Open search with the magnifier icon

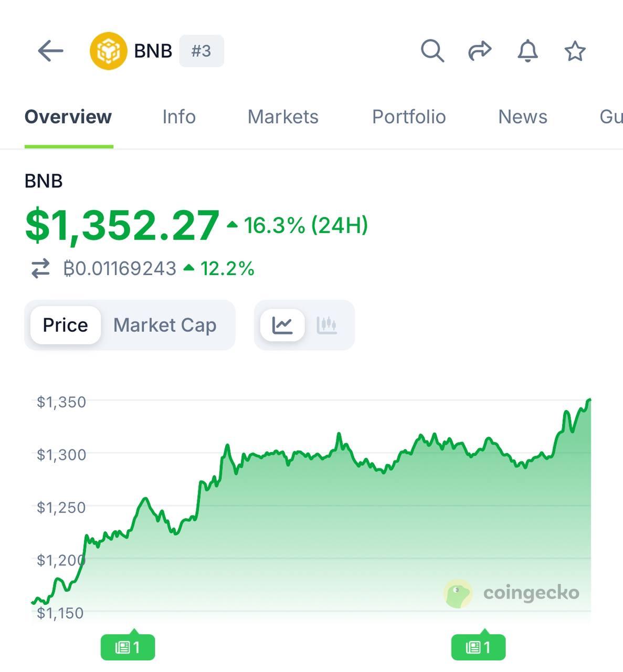tap(432, 51)
